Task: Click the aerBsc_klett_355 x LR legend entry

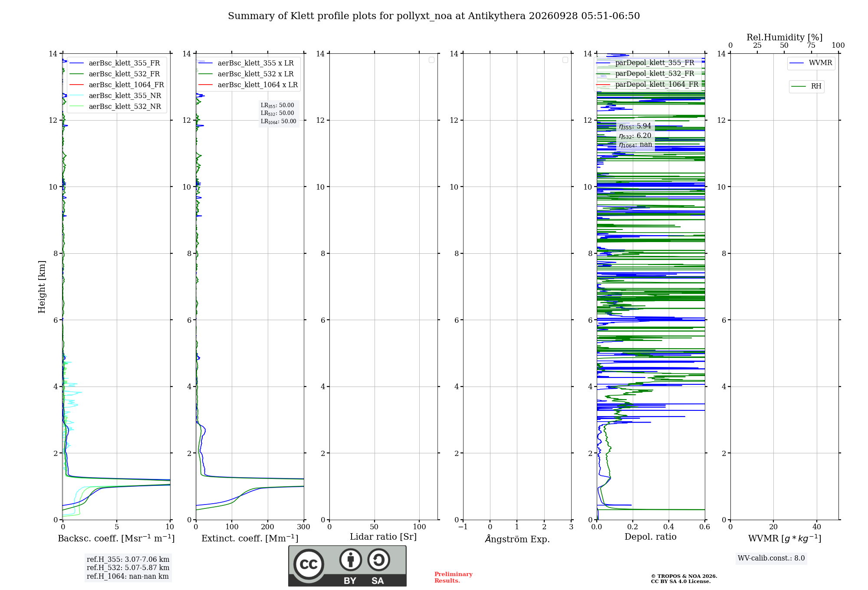Action: (247, 63)
